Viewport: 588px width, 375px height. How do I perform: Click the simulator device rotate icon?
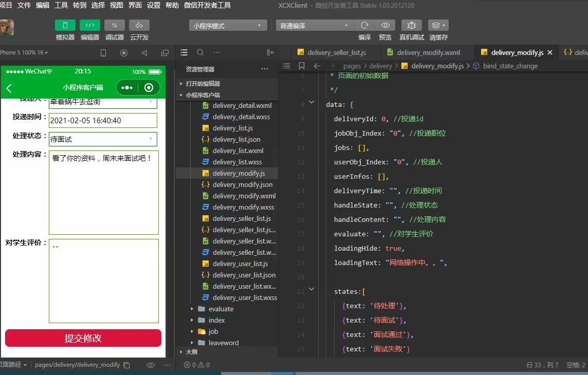point(103,53)
